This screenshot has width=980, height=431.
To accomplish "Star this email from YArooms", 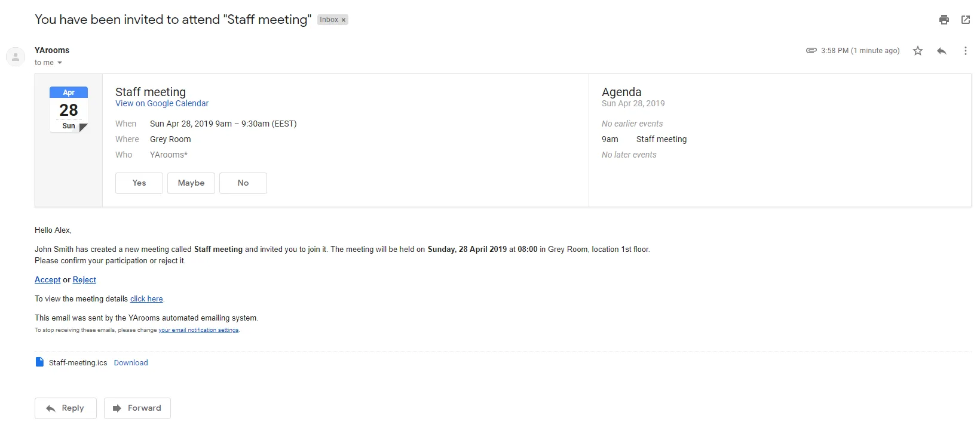I will tap(917, 51).
